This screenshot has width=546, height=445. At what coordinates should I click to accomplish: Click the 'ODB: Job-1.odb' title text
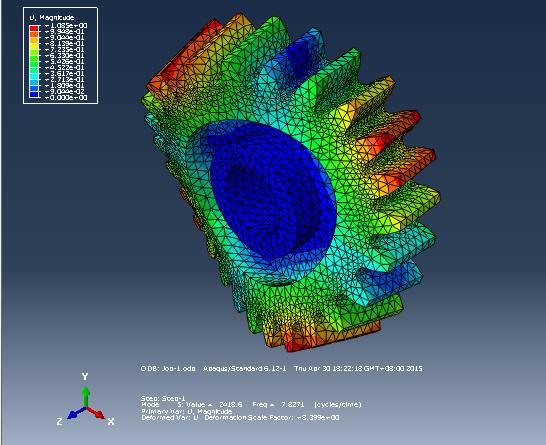point(168,368)
